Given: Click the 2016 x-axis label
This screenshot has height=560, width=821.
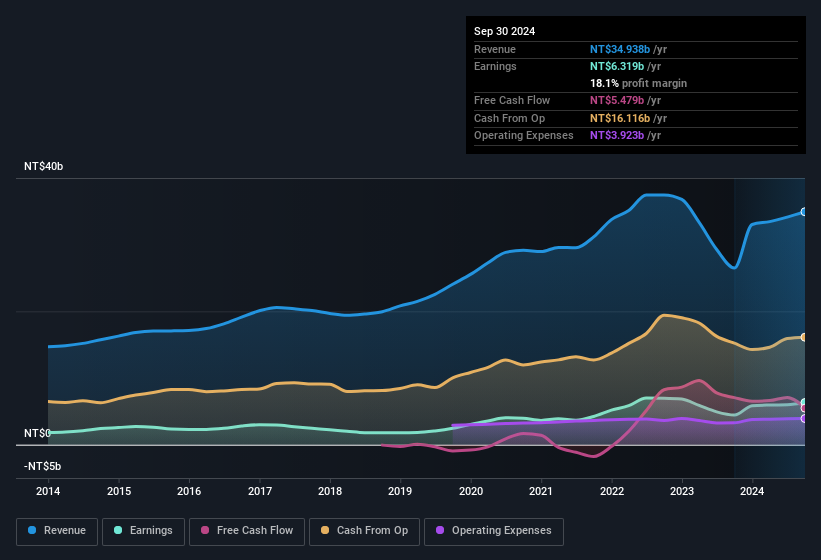Looking at the screenshot, I should point(189,491).
